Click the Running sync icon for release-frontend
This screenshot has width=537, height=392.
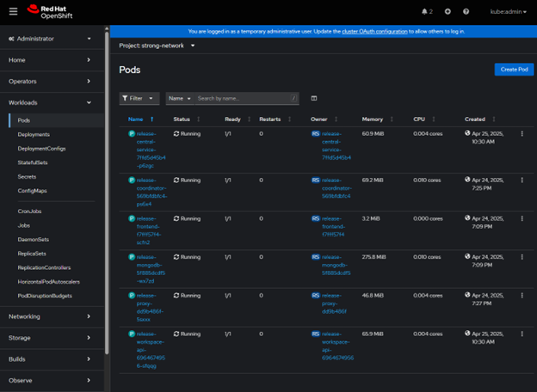tap(176, 218)
